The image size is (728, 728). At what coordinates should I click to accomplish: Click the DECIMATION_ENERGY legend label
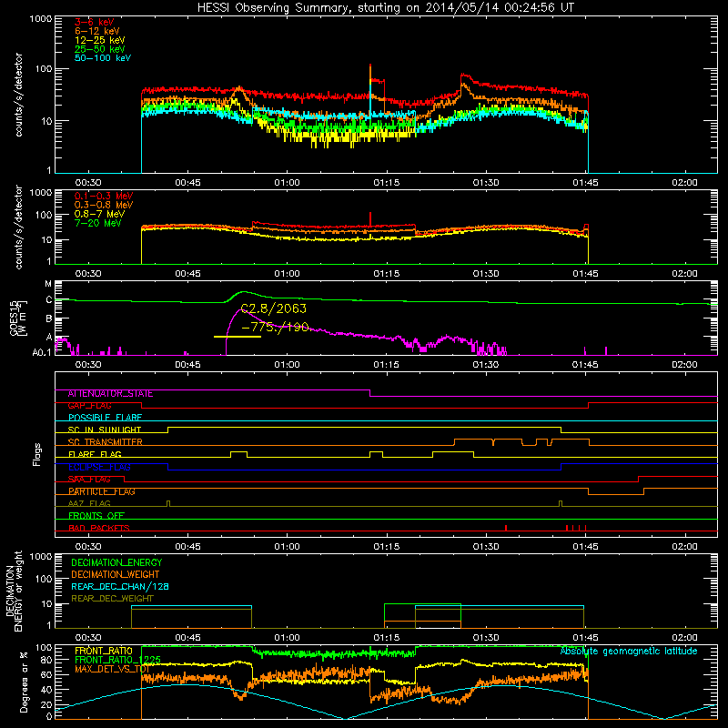(116, 562)
